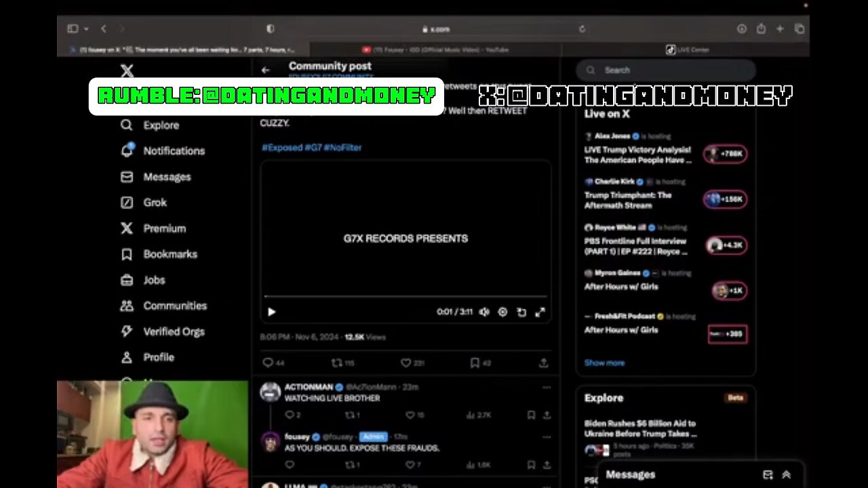This screenshot has width=868, height=488.
Task: Toggle video loop/picture-in-picture icon
Action: point(521,312)
